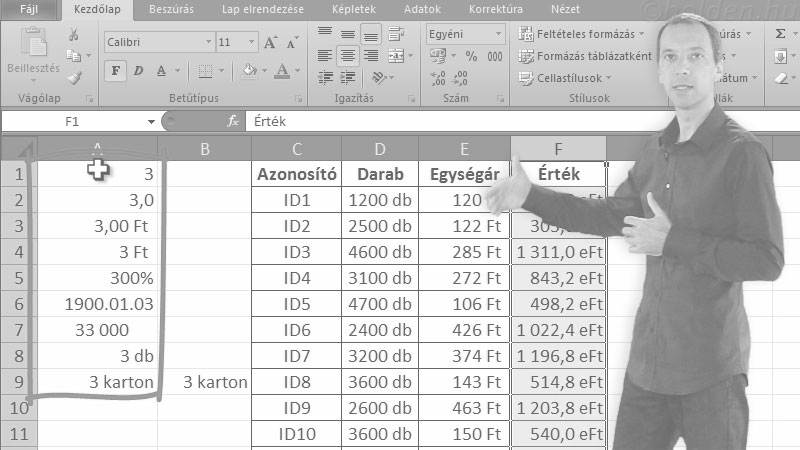Apply accounting currency number format icon
Viewport: 800px width, 450px height.
[438, 56]
